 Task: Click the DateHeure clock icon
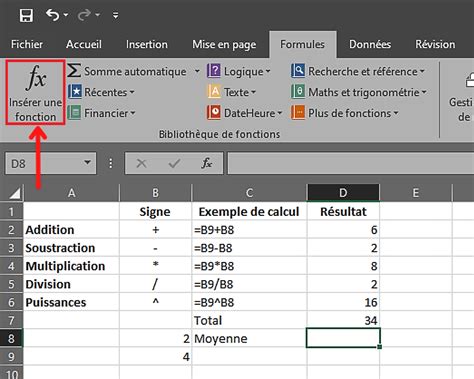click(x=214, y=113)
